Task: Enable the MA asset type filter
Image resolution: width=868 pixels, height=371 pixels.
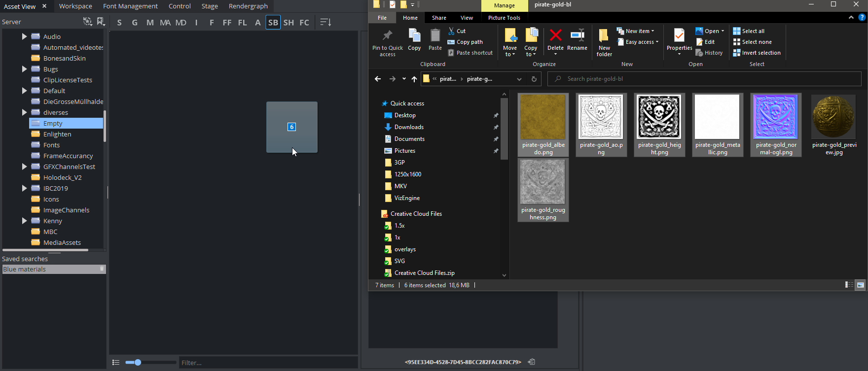Action: (x=165, y=22)
